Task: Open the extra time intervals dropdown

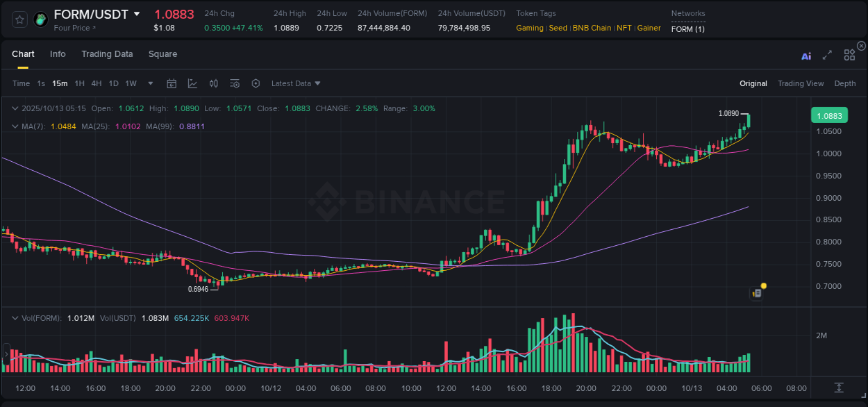Action: click(149, 83)
